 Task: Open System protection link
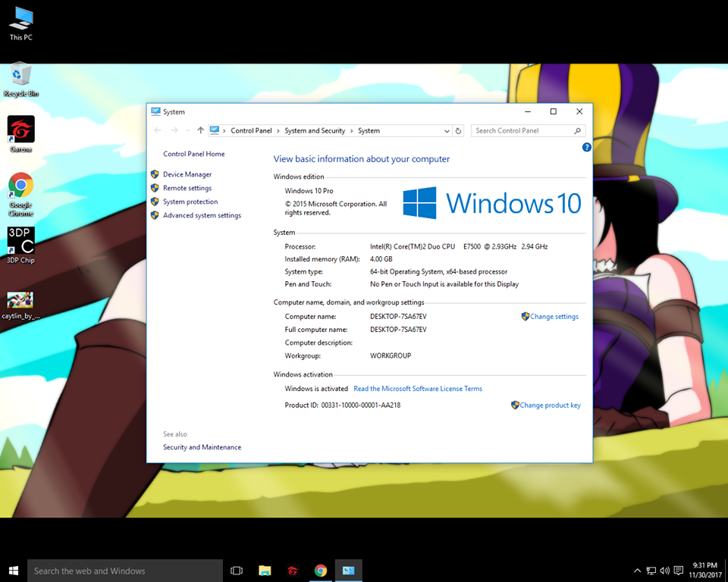tap(190, 202)
